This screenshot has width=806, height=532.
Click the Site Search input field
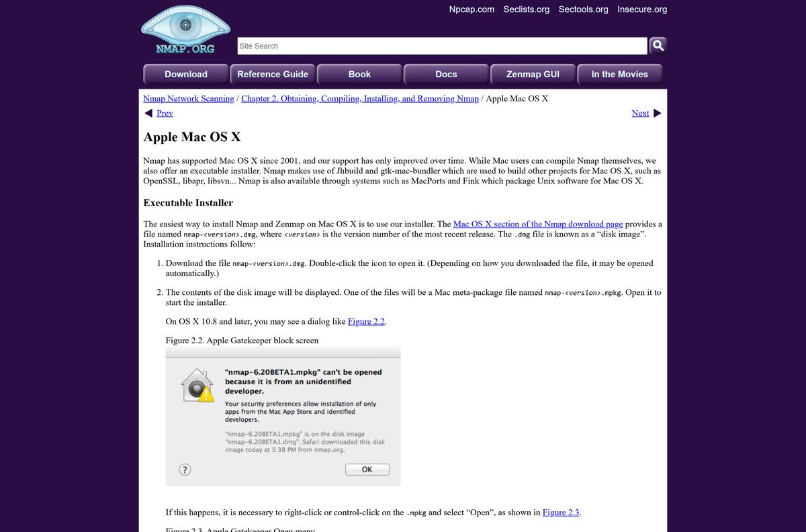coord(442,46)
